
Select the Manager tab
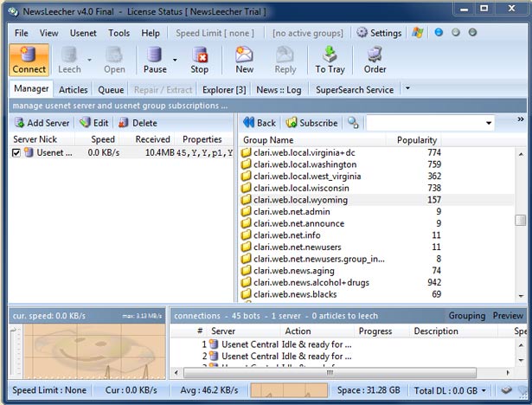click(31, 88)
